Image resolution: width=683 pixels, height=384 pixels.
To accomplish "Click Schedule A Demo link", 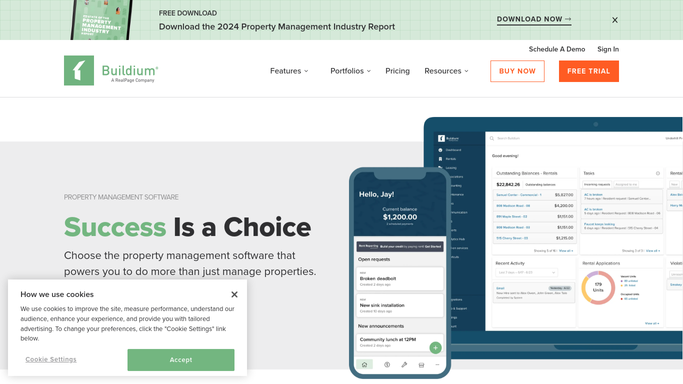I will [557, 49].
